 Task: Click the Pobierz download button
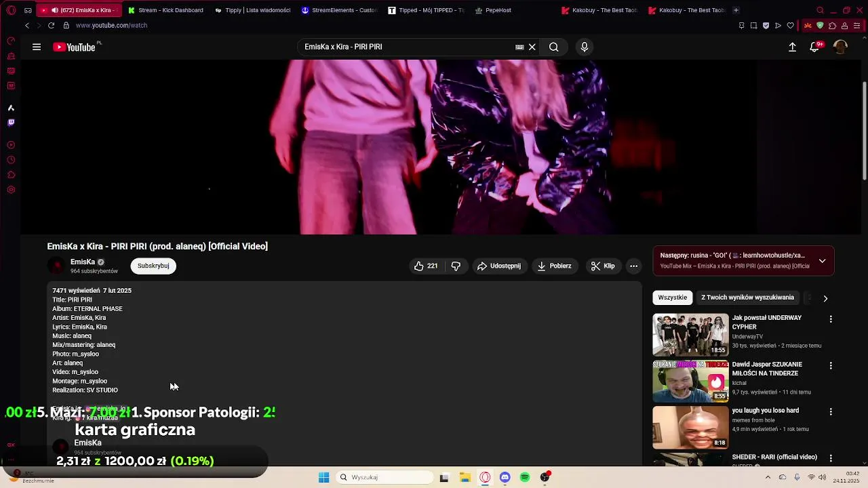554,266
